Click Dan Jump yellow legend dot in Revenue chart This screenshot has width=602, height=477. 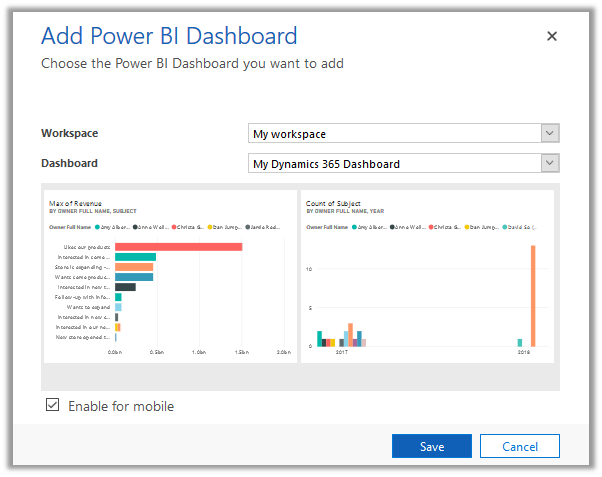pyautogui.click(x=209, y=227)
